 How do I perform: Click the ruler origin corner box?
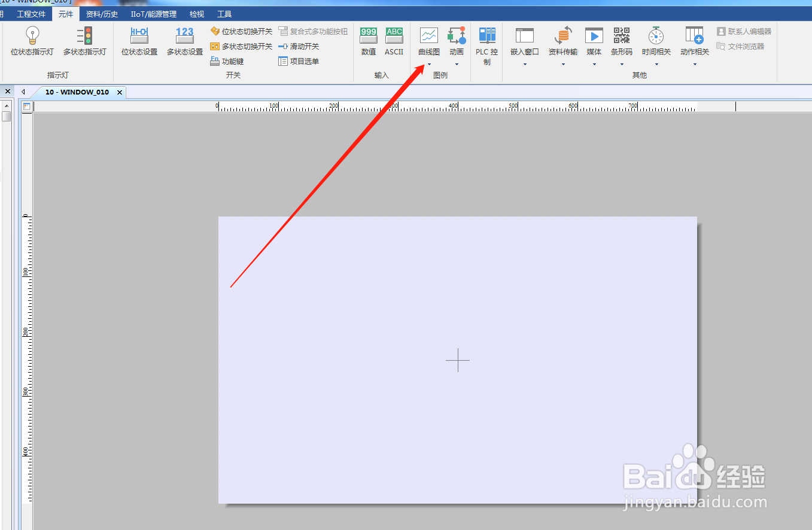(26, 106)
